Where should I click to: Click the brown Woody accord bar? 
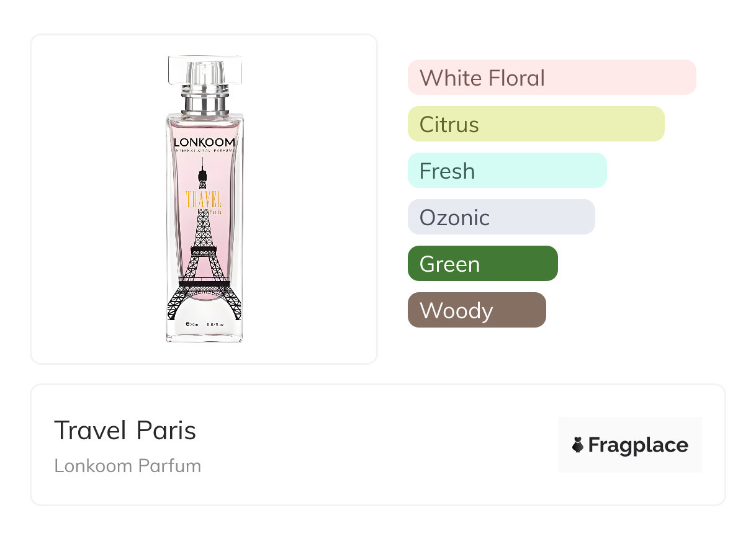pos(476,310)
